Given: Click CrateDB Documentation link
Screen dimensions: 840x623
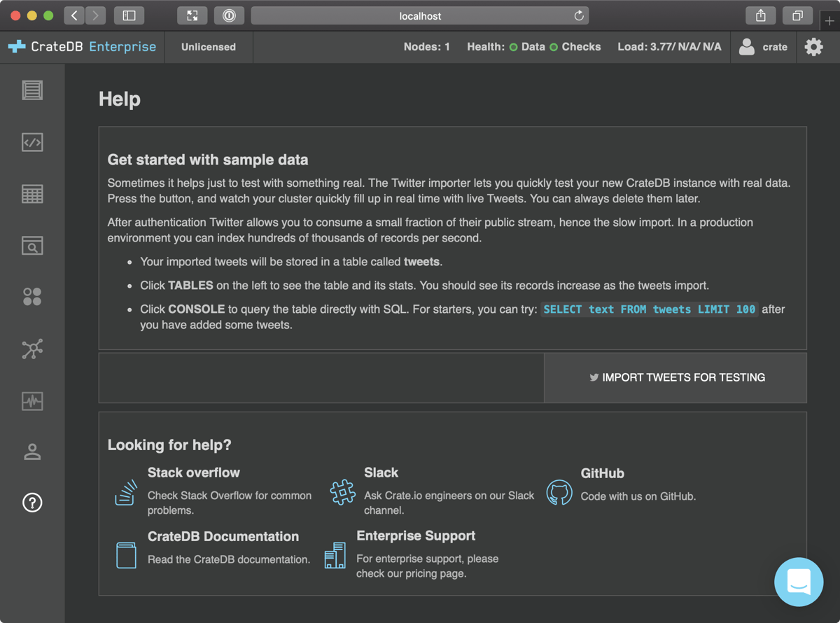Looking at the screenshot, I should (x=223, y=536).
